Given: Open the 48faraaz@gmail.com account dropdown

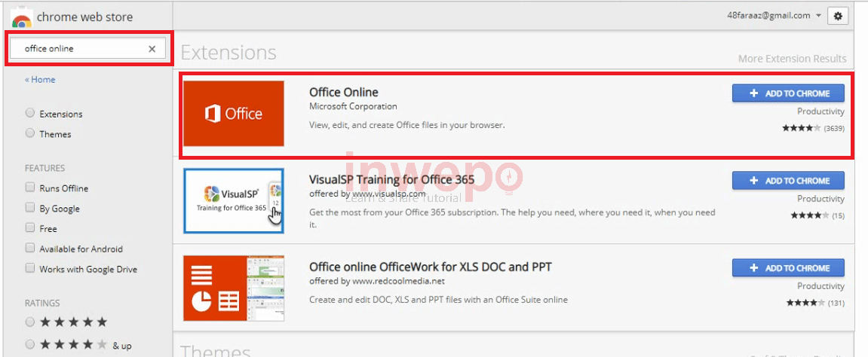Looking at the screenshot, I should 774,16.
